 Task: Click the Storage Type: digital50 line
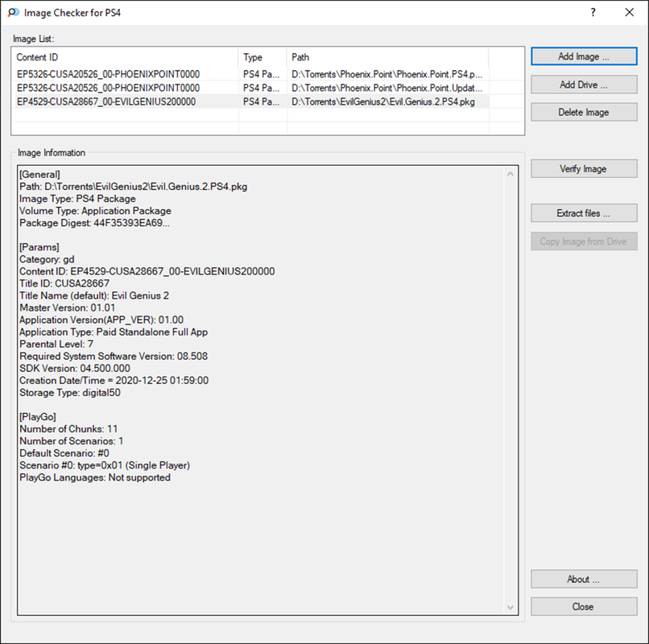pos(70,392)
